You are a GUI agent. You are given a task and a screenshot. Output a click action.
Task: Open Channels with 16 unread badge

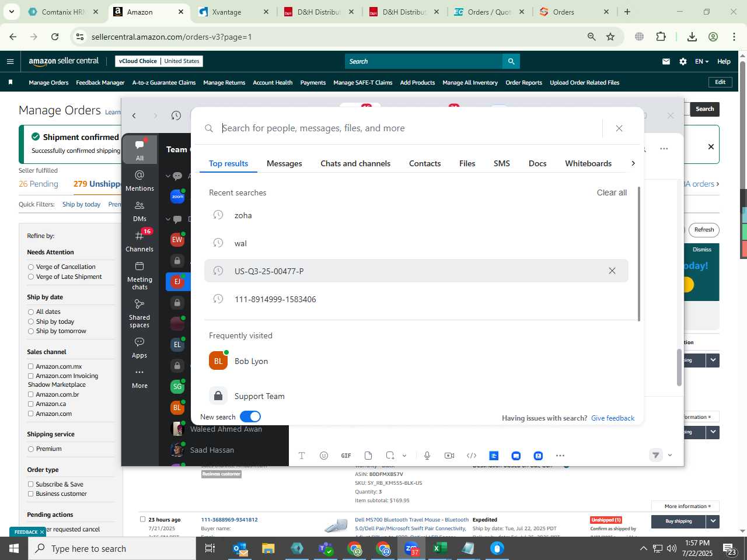[x=139, y=242]
